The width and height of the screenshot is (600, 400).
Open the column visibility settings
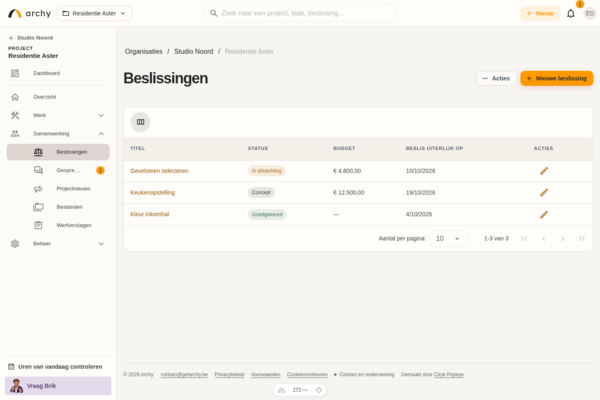coord(140,122)
